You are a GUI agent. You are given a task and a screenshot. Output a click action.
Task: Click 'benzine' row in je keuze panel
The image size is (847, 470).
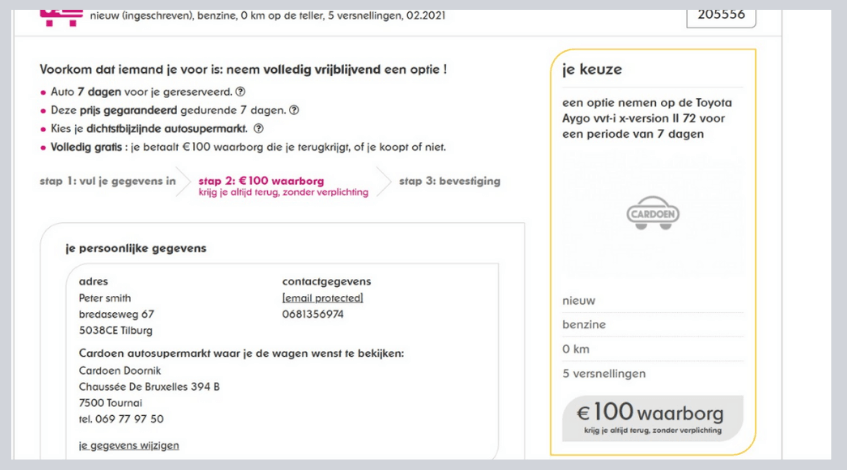point(653,325)
